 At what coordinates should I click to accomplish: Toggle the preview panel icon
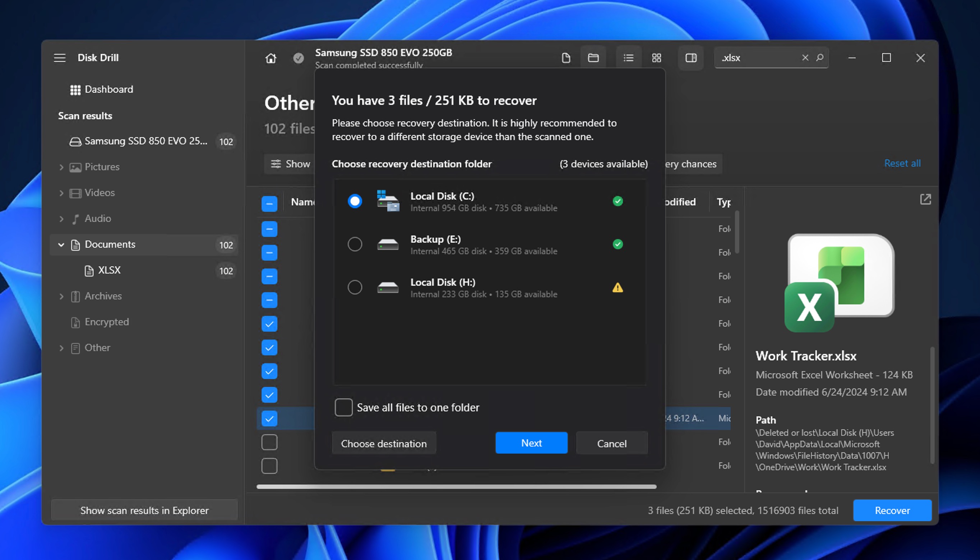click(691, 58)
